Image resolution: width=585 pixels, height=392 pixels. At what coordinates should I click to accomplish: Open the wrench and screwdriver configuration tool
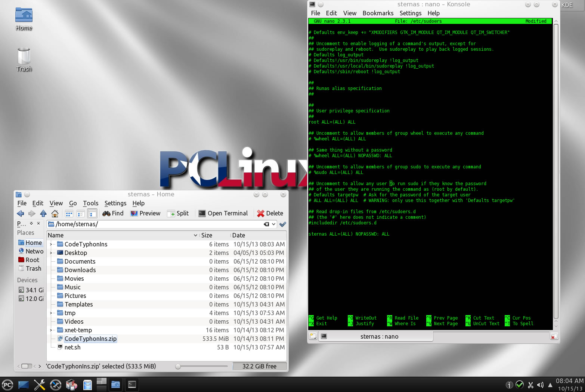coord(40,385)
